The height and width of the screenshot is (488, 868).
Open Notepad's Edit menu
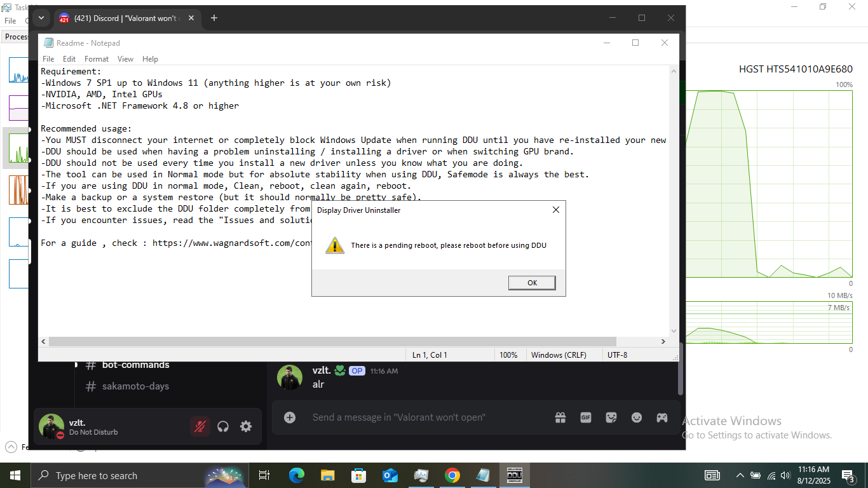pyautogui.click(x=69, y=59)
